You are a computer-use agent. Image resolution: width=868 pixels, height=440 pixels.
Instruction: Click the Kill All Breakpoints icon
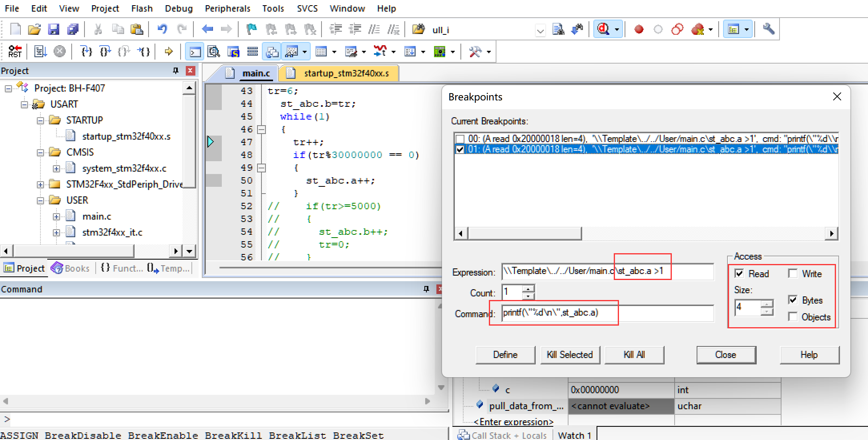(697, 29)
